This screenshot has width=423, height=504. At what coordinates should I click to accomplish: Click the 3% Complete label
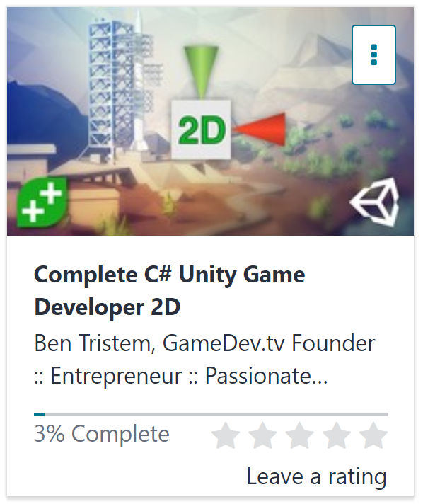101,434
